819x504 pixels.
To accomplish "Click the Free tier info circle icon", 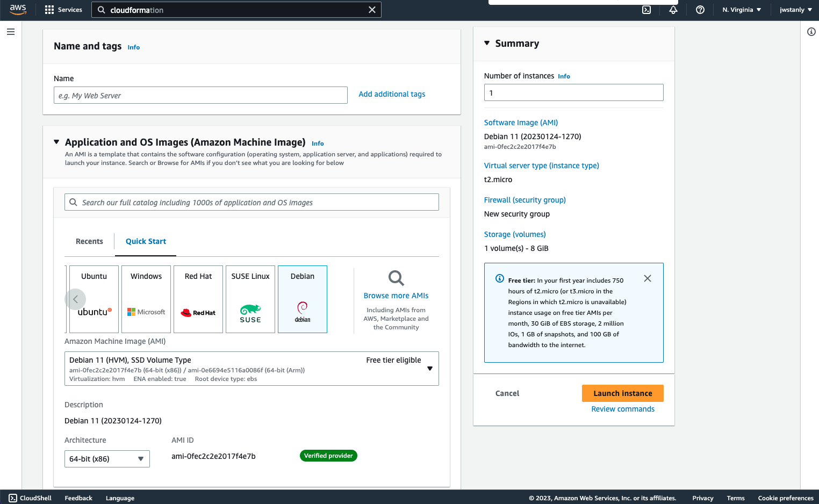I will (x=500, y=278).
